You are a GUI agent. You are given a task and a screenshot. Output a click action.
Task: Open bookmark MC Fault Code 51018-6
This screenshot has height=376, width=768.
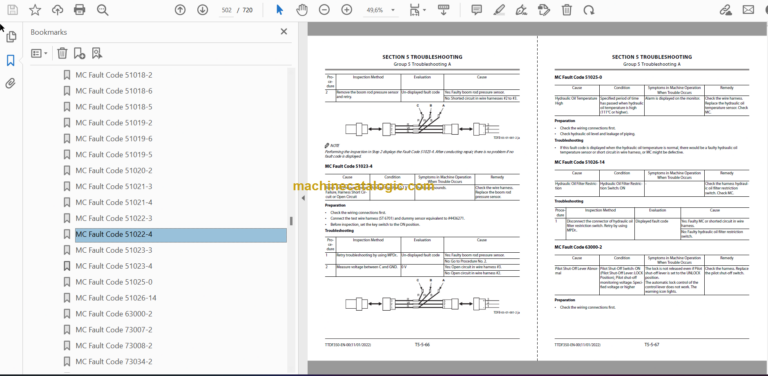(114, 91)
